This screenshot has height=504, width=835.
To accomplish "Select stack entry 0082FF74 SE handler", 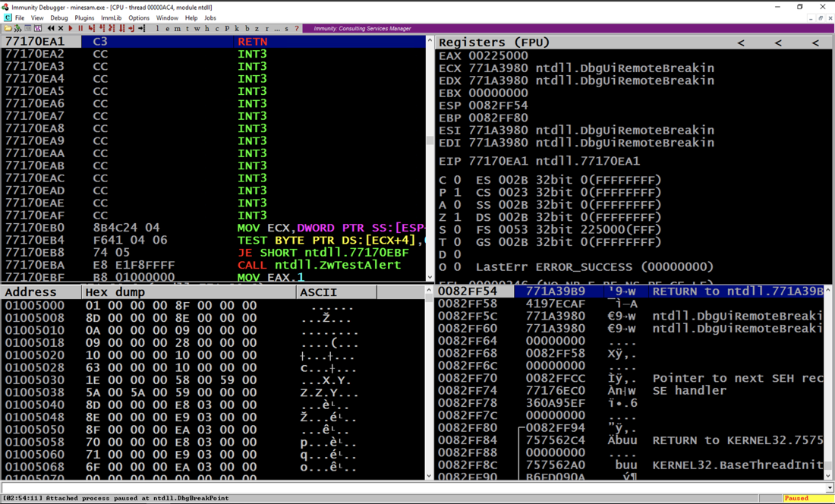I will coord(630,391).
